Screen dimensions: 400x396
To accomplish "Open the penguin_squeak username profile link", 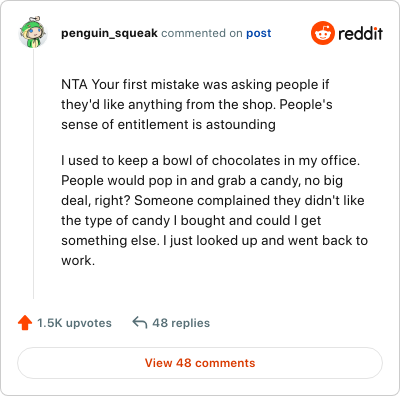I will pyautogui.click(x=109, y=33).
